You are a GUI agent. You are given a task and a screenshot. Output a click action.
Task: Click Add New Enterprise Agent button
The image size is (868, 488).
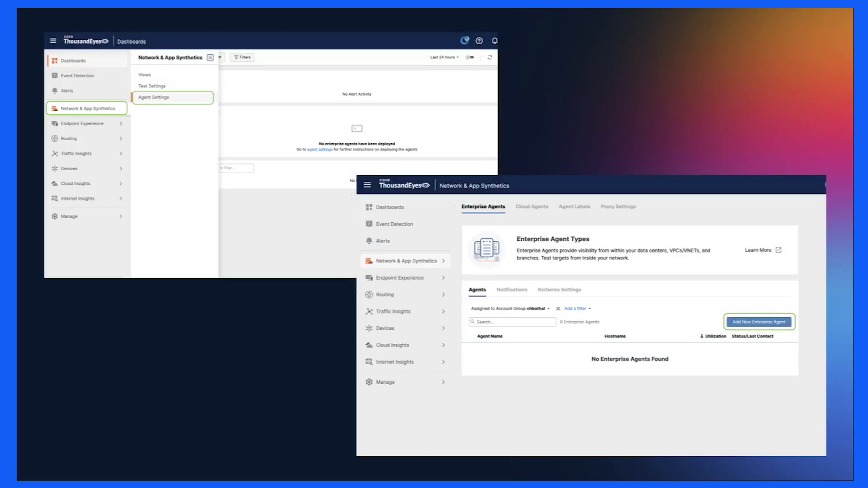click(759, 322)
